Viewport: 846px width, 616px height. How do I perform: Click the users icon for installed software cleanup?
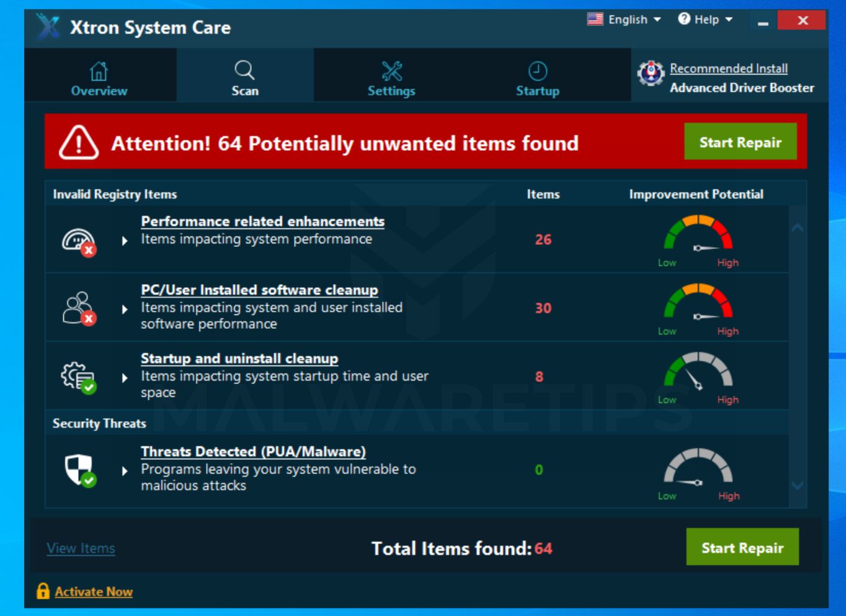pyautogui.click(x=79, y=308)
